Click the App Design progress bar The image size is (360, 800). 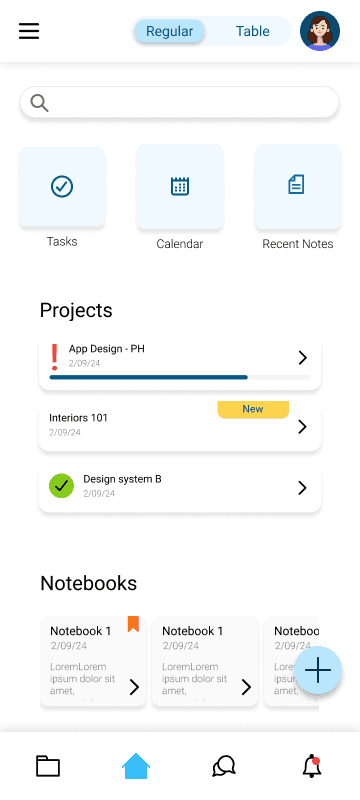pyautogui.click(x=179, y=377)
